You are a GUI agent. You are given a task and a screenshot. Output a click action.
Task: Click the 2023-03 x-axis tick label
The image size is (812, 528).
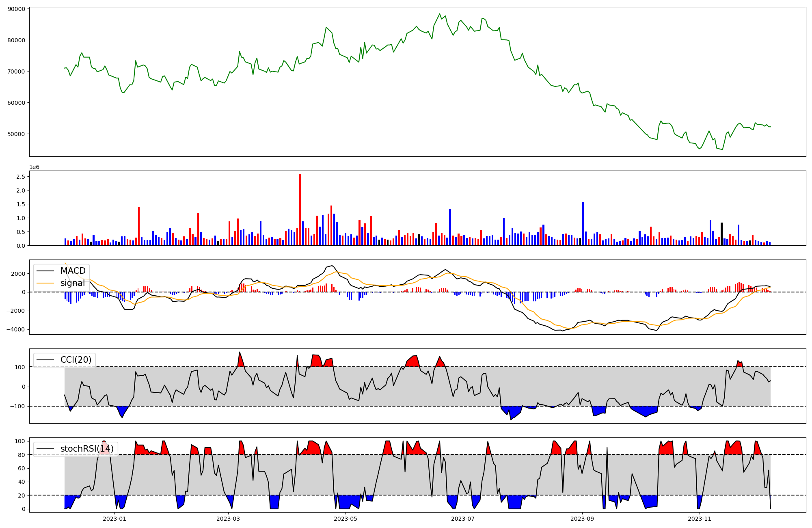point(228,519)
